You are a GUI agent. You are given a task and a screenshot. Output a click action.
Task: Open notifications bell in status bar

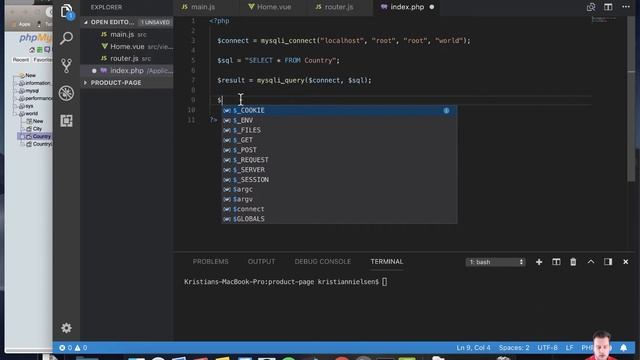tap(623, 348)
